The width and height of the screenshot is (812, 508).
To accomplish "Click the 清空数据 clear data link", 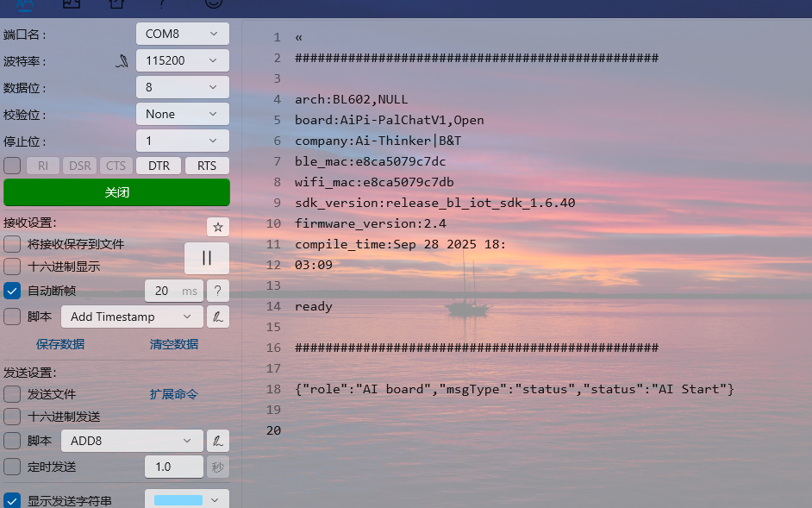I will (174, 344).
